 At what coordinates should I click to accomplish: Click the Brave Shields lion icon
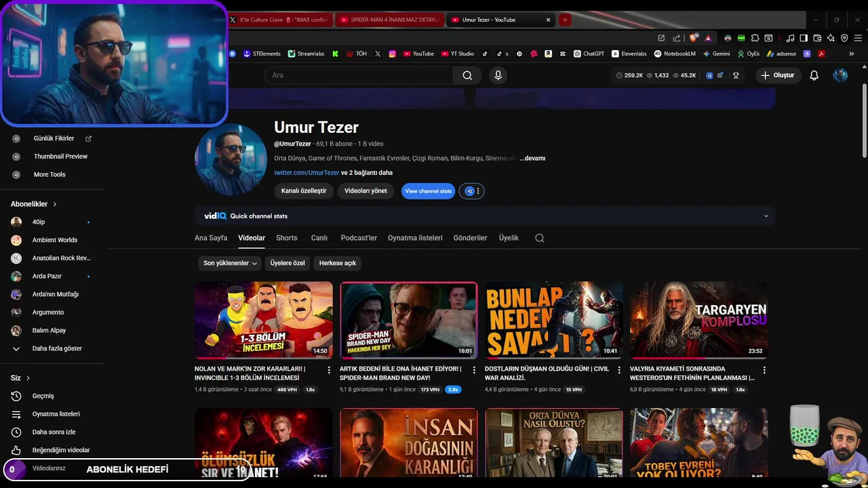pyautogui.click(x=693, y=38)
